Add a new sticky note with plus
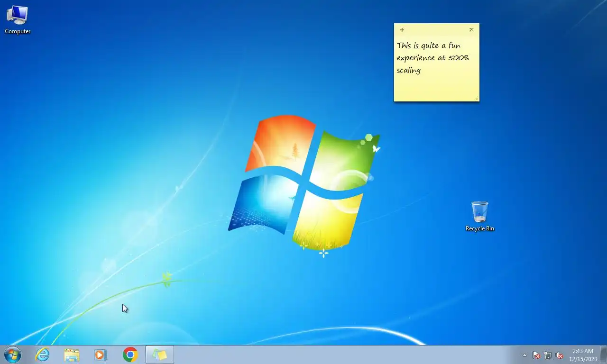Viewport: 607px width, 364px height. 402,30
